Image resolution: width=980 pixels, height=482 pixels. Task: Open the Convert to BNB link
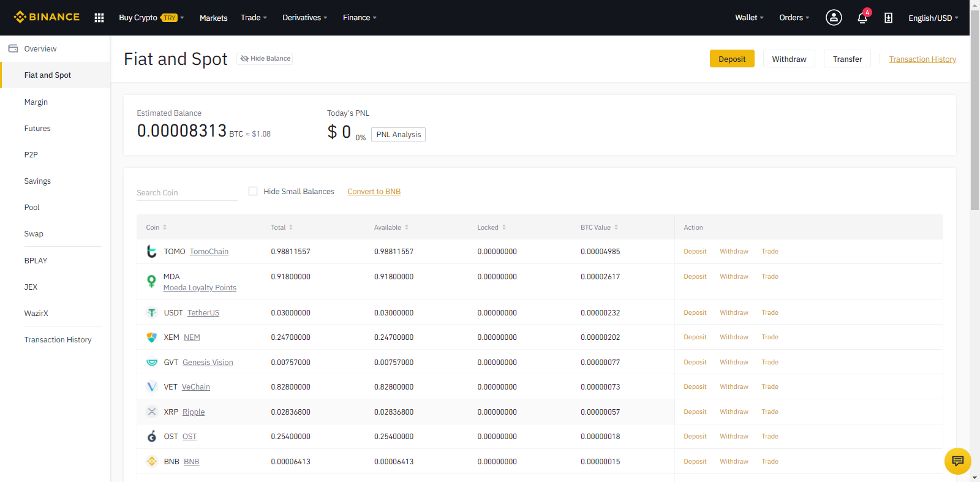pos(374,191)
